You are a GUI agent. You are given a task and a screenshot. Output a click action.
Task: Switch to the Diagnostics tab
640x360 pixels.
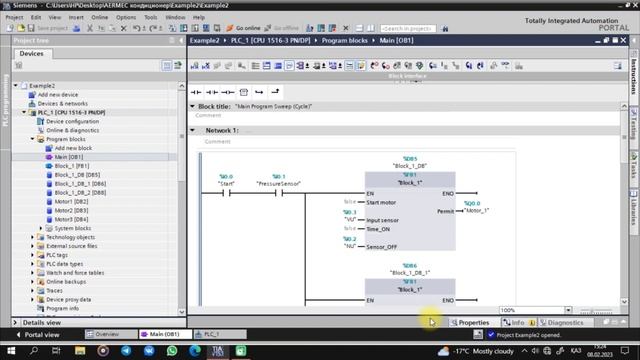pyautogui.click(x=561, y=322)
